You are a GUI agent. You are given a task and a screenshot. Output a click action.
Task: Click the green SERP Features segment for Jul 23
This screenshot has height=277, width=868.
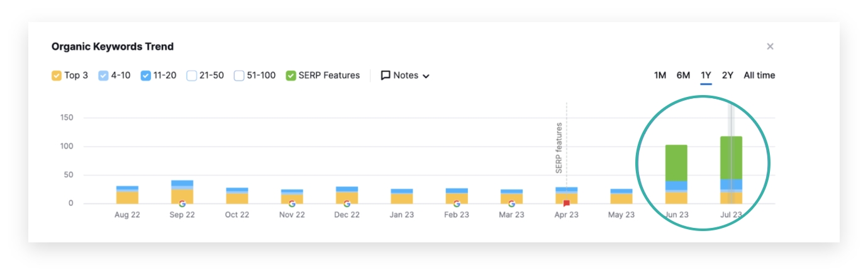click(731, 158)
